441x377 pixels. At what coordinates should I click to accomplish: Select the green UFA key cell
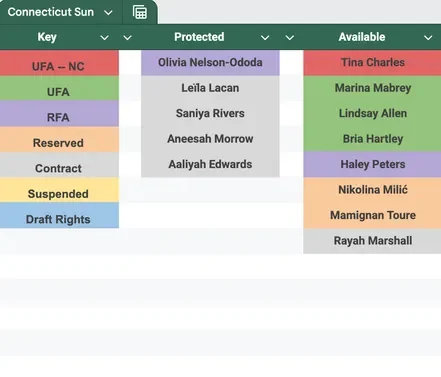tap(59, 88)
